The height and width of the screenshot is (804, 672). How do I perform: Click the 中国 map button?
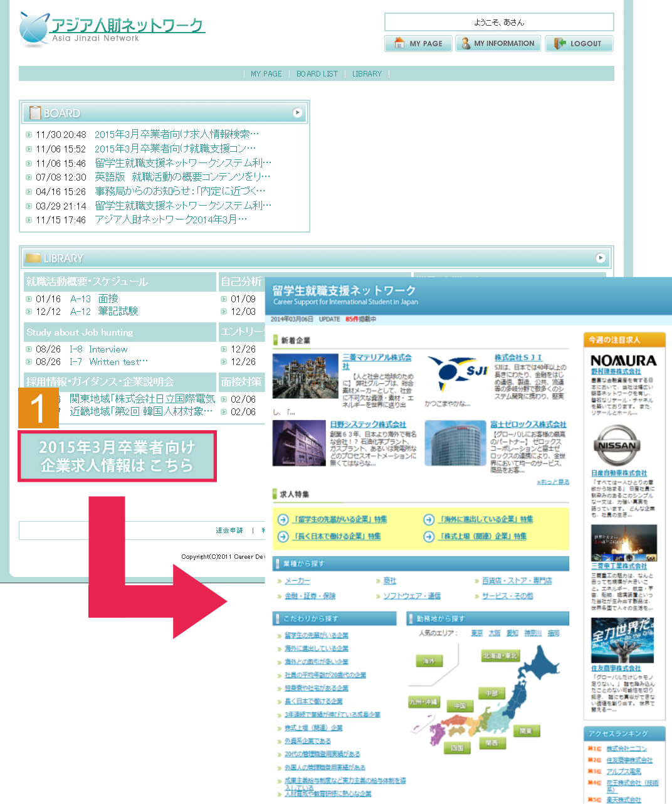(x=461, y=706)
